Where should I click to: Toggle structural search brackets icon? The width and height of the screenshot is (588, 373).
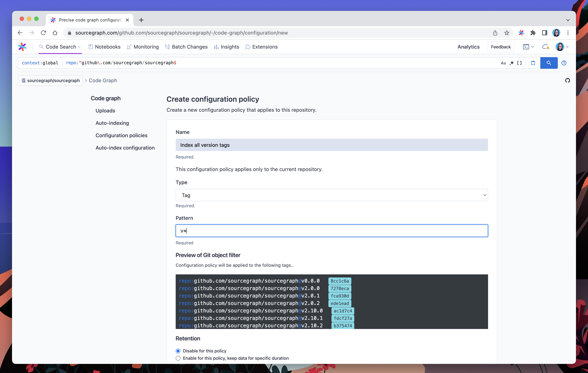click(519, 63)
